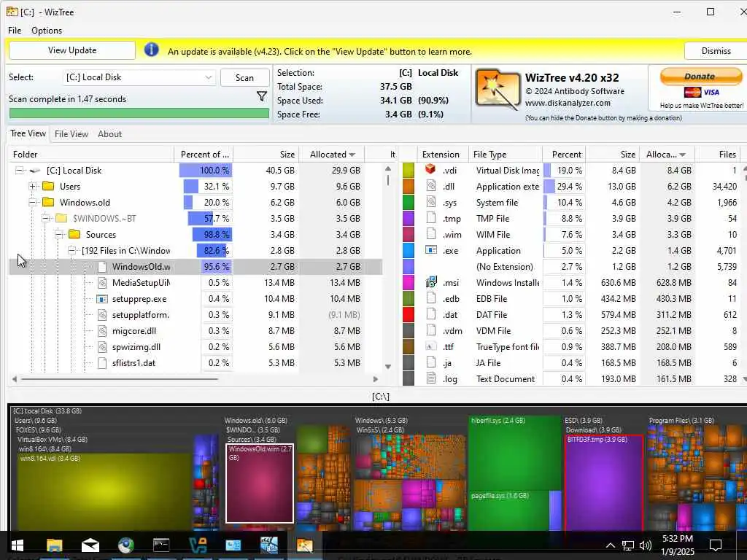Open the About tab

click(109, 134)
